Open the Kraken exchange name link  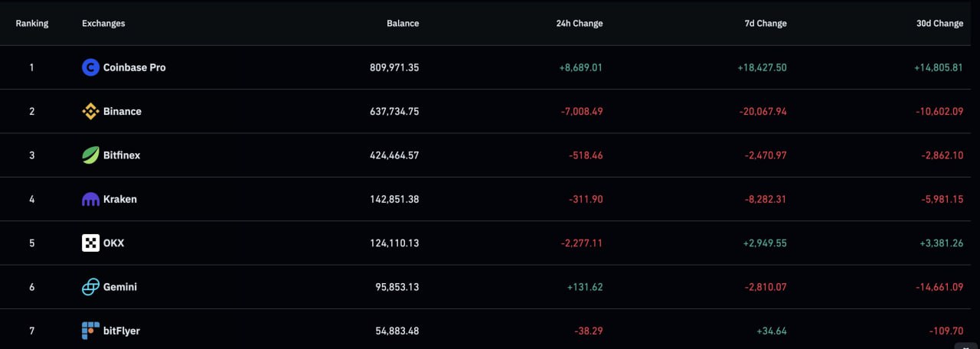120,199
